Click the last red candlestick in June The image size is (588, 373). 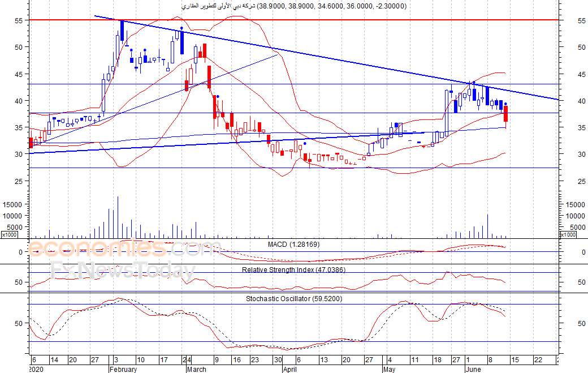[x=506, y=114]
